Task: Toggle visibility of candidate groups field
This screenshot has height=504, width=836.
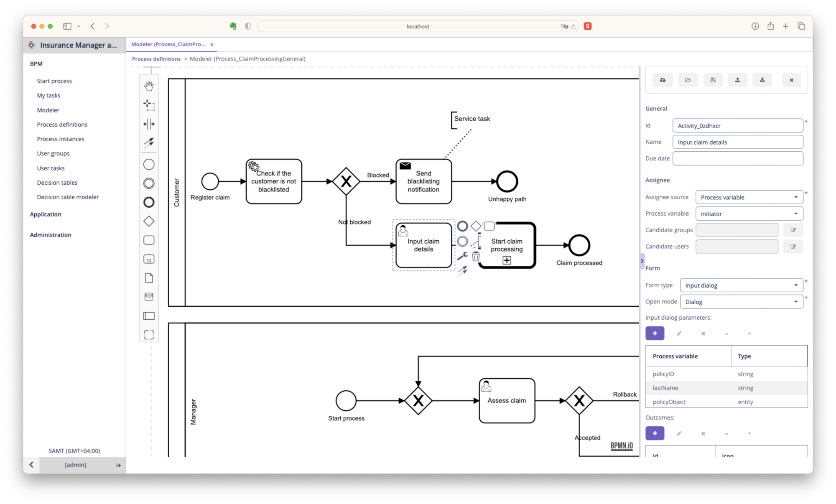Action: coord(793,230)
